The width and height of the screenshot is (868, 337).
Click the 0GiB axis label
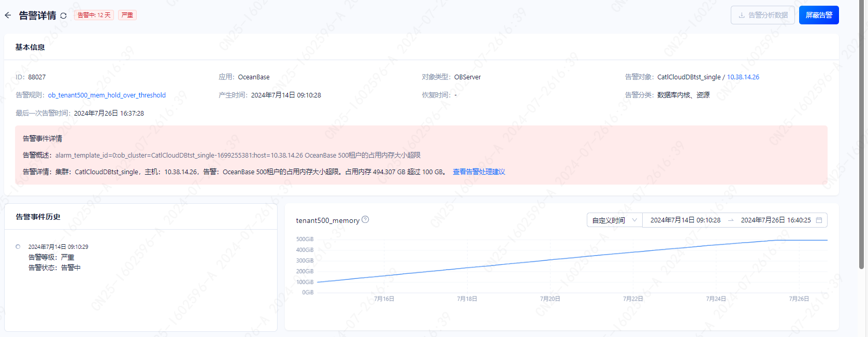308,292
